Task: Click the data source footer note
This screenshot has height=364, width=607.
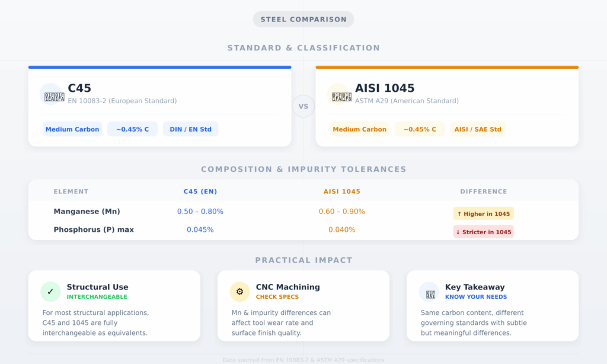Action: pyautogui.click(x=303, y=360)
